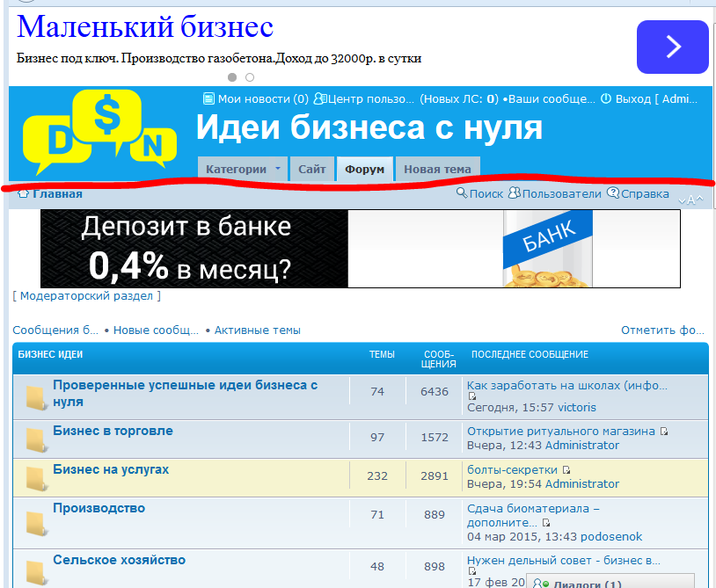Open the Новая тема tab
Image resolution: width=716 pixels, height=588 pixels.
point(437,169)
